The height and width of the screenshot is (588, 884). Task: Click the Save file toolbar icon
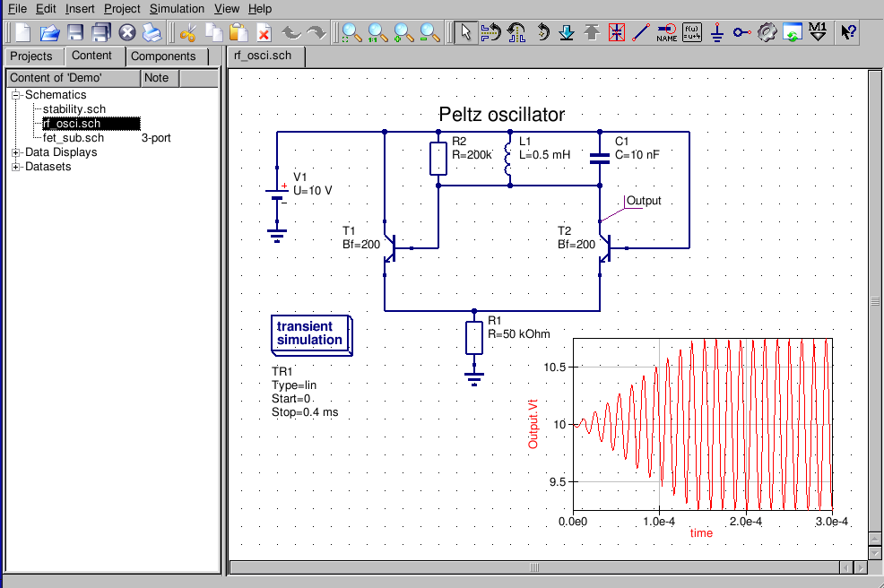coord(75,33)
